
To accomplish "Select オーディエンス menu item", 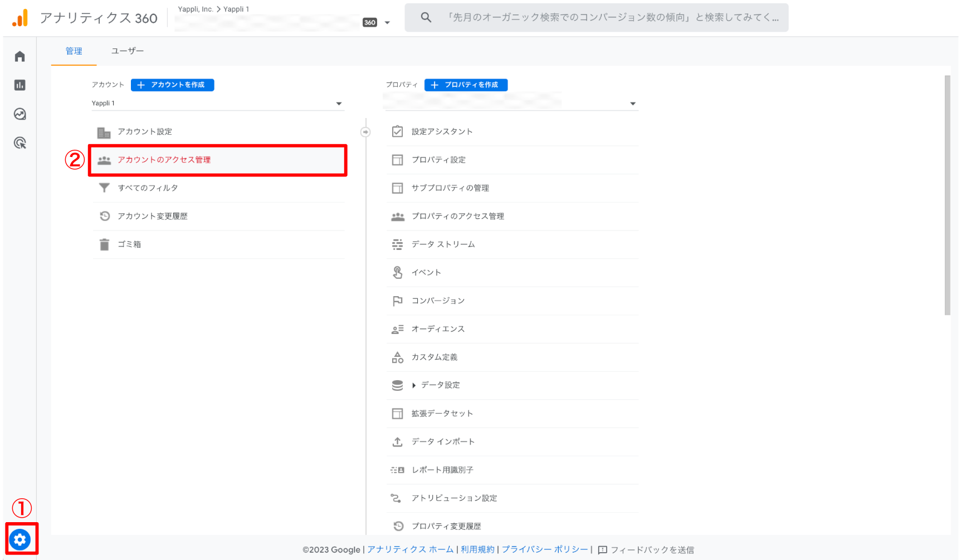I will coord(512,329).
